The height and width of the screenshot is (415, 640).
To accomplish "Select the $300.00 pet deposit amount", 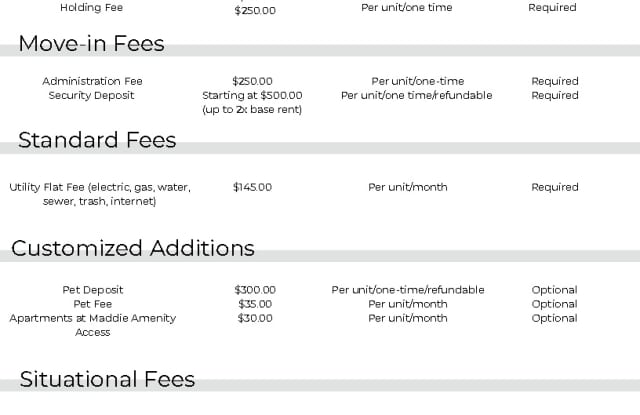I will click(255, 290).
